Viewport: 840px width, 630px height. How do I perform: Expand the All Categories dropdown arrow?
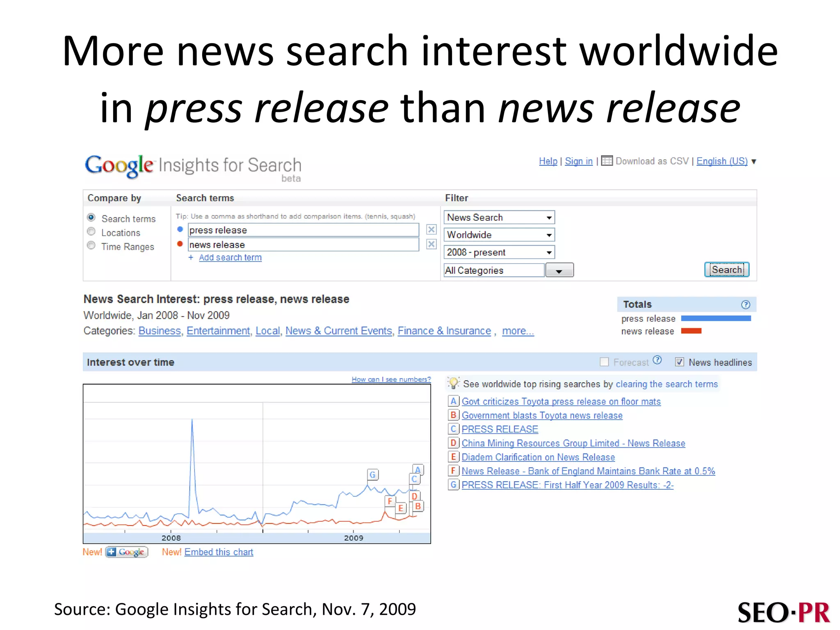(x=559, y=270)
